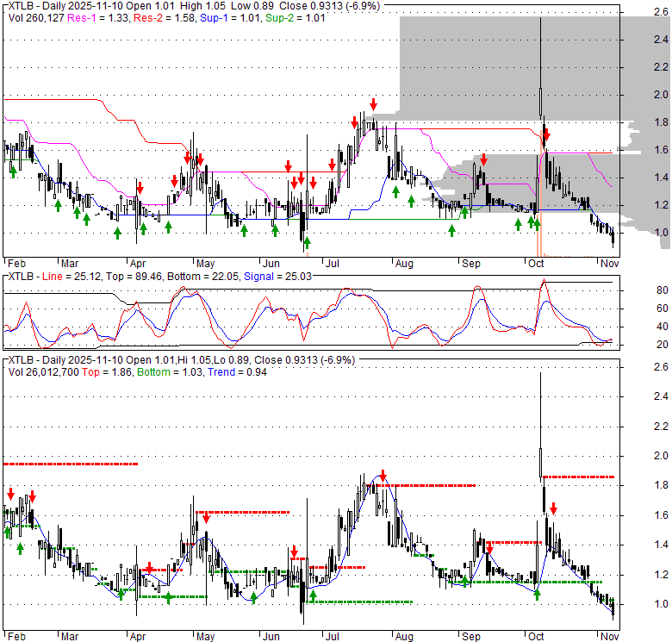Click oscillator Signal = 25.03 label

pyautogui.click(x=277, y=277)
